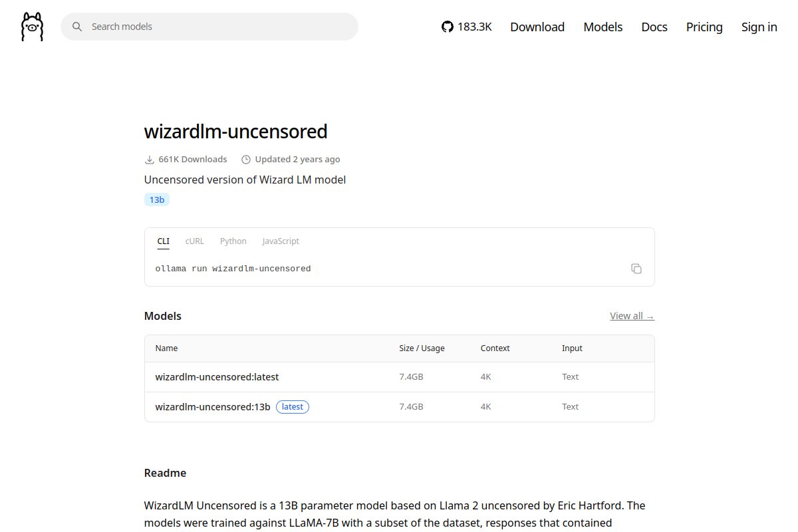
Task: Click the Updated 2 years ago text
Action: coord(298,160)
